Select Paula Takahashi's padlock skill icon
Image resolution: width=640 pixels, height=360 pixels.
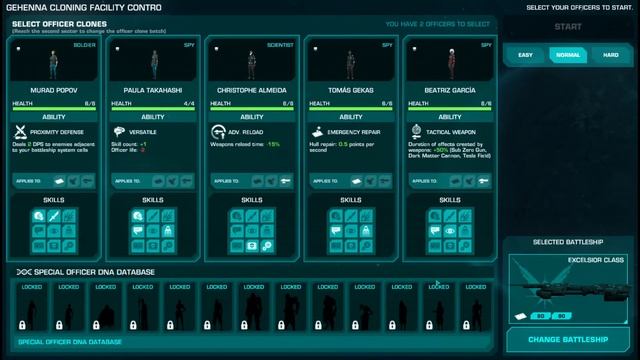168,231
